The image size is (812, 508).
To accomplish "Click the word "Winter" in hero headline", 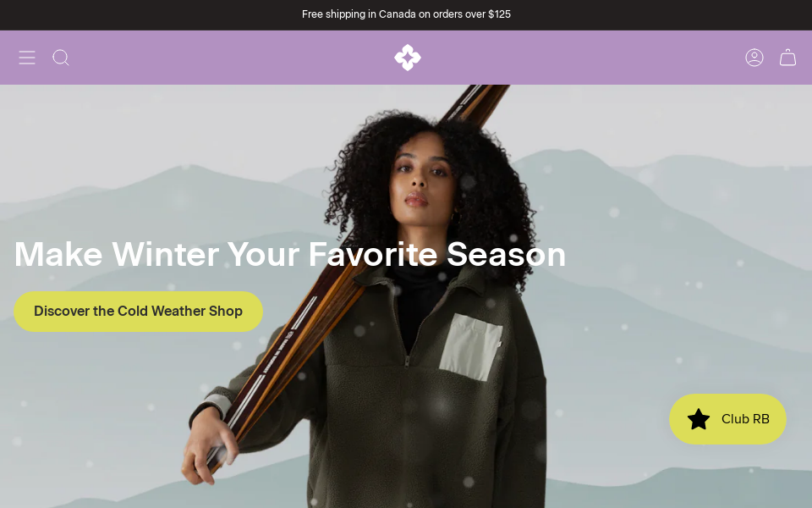I will (x=165, y=255).
